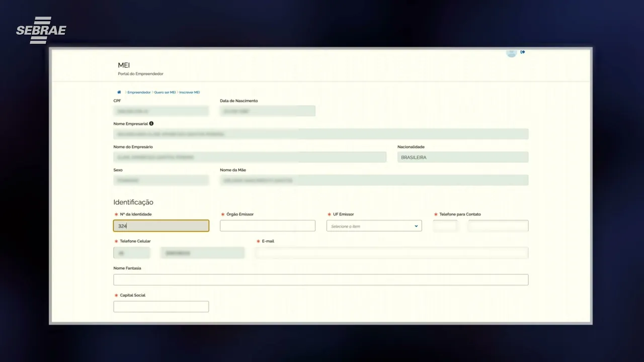The width and height of the screenshot is (644, 362).
Task: Focus the Nº da Identidade field
Action: [161, 226]
